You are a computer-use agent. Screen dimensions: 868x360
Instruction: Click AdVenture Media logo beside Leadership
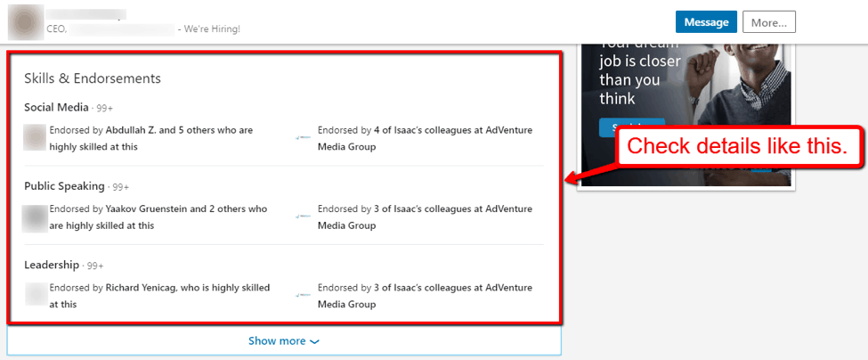[303, 295]
